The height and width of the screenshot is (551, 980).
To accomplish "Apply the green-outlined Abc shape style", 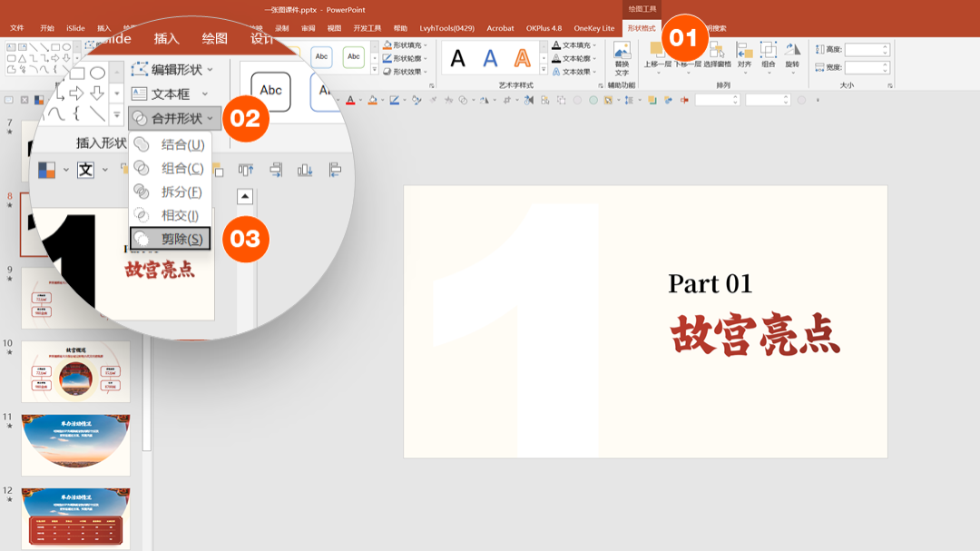I will [354, 57].
